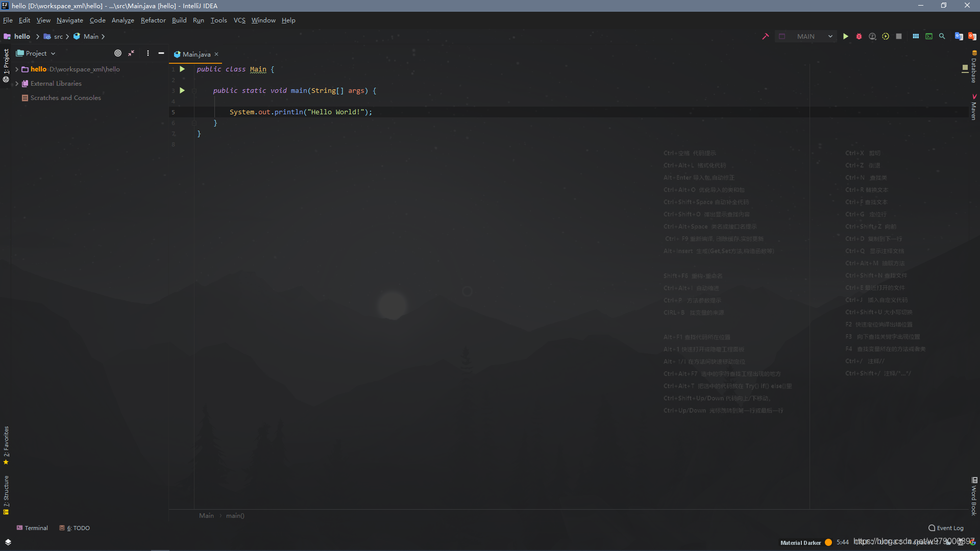This screenshot has width=980, height=551.
Task: Expand the hello project folder
Action: pyautogui.click(x=17, y=69)
